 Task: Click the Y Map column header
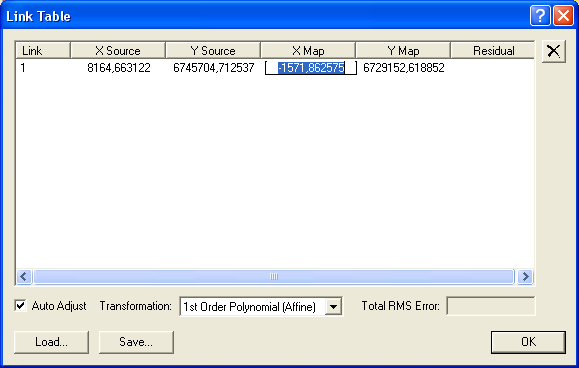tap(403, 51)
